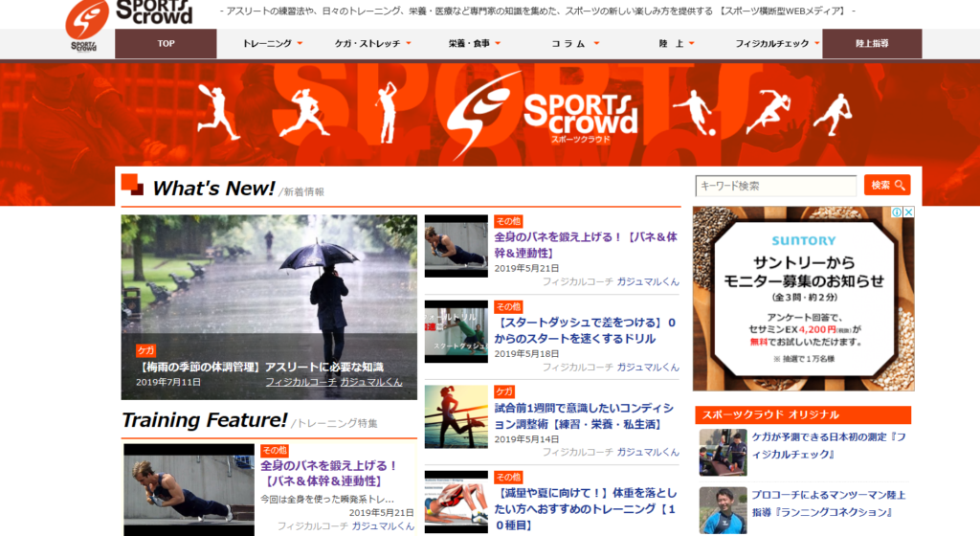Open the Suntory monitor recruitment ad
This screenshot has height=536, width=980.
coord(803,299)
